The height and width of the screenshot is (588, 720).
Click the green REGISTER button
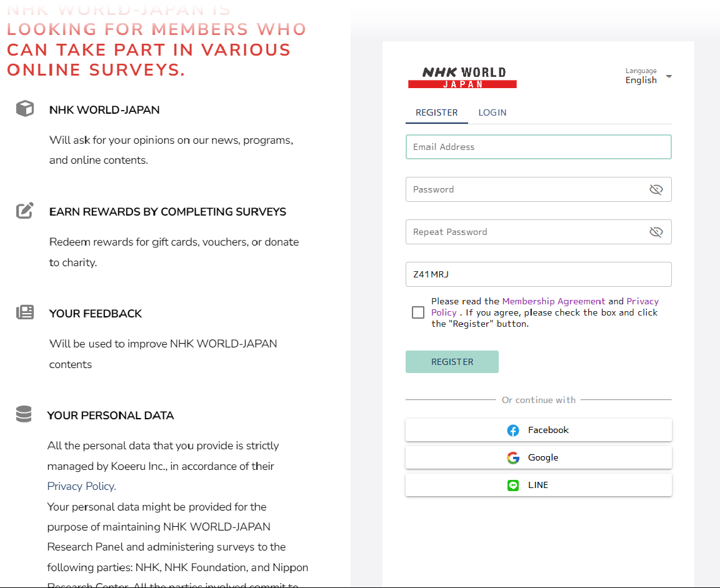coord(452,362)
